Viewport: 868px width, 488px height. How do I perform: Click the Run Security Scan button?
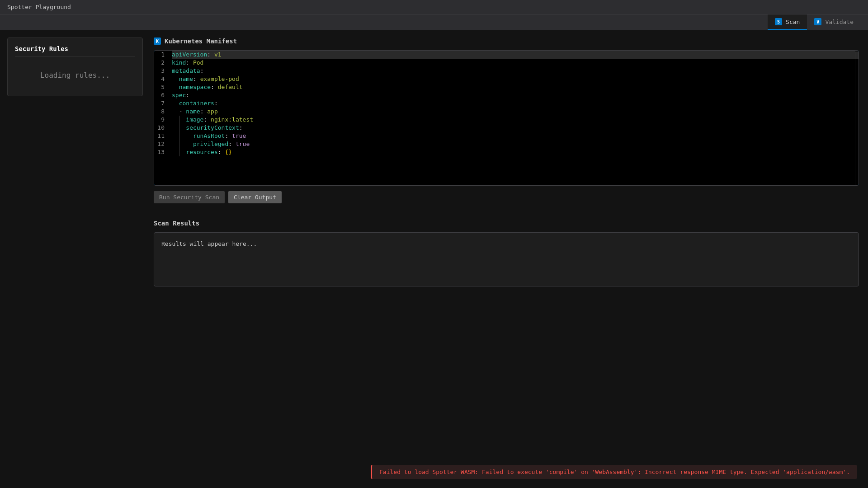189,197
